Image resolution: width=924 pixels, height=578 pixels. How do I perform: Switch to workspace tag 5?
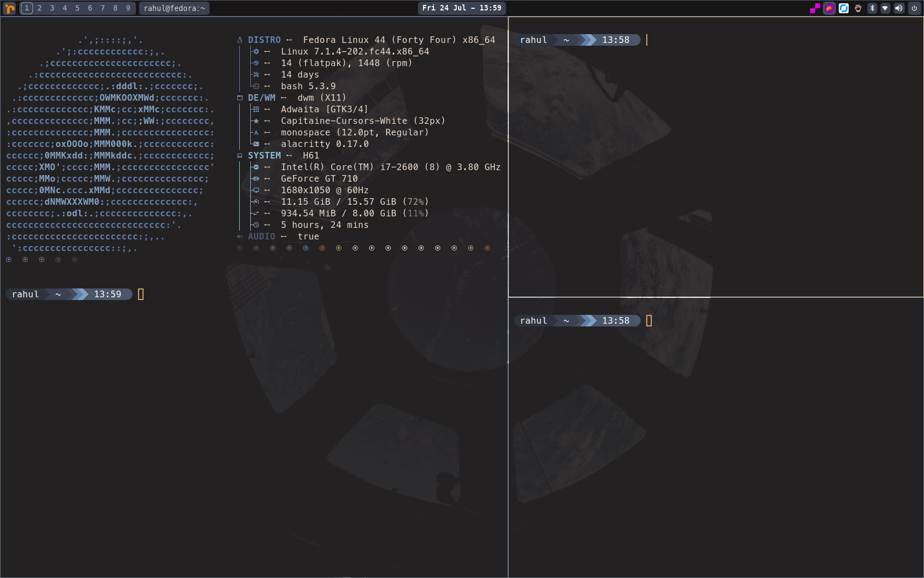[78, 8]
